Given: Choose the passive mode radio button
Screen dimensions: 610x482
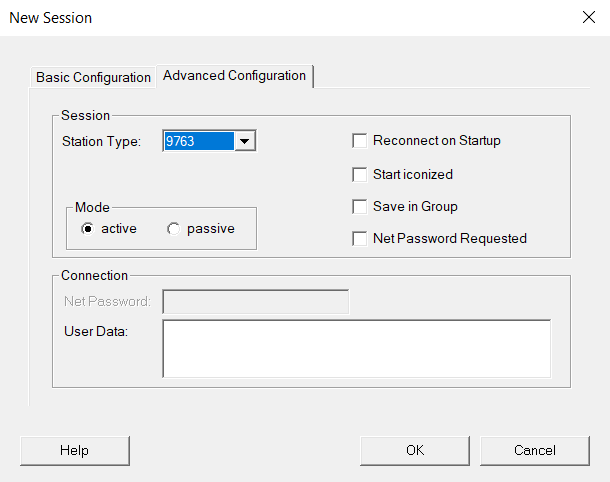Looking at the screenshot, I should 173,229.
